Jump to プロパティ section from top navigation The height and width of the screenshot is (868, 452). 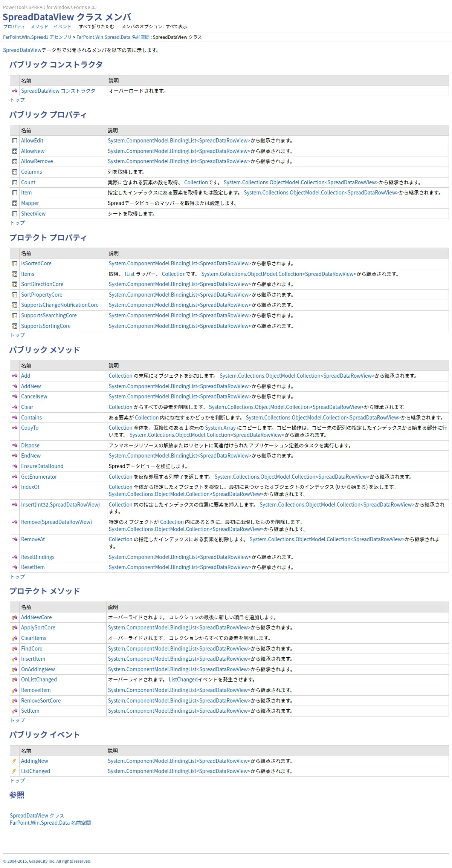click(14, 27)
